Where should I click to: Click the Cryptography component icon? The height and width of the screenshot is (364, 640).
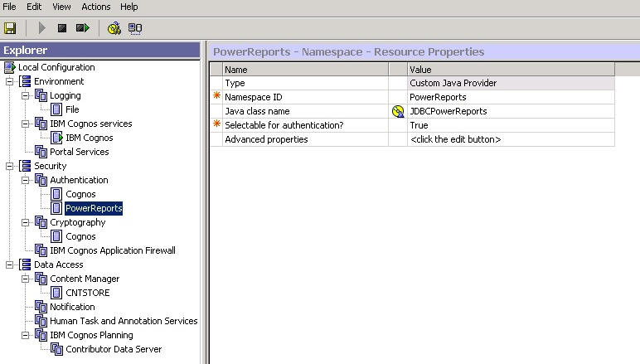pyautogui.click(x=41, y=222)
